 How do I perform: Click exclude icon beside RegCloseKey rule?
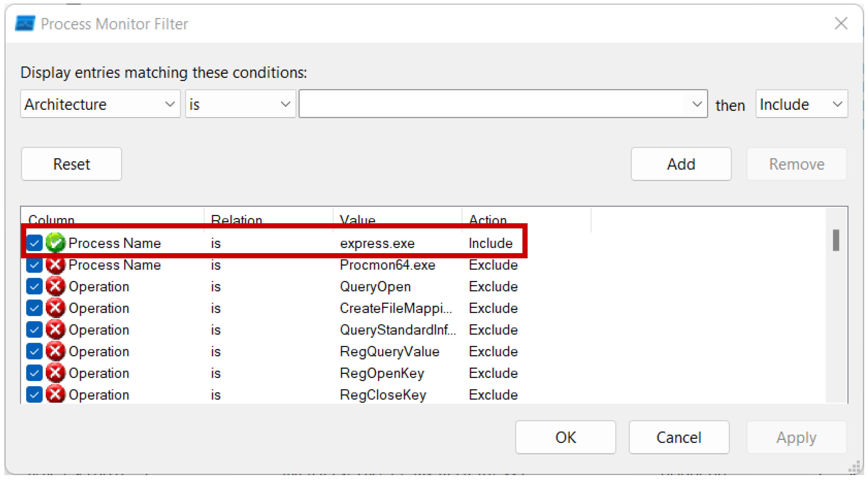coord(55,395)
